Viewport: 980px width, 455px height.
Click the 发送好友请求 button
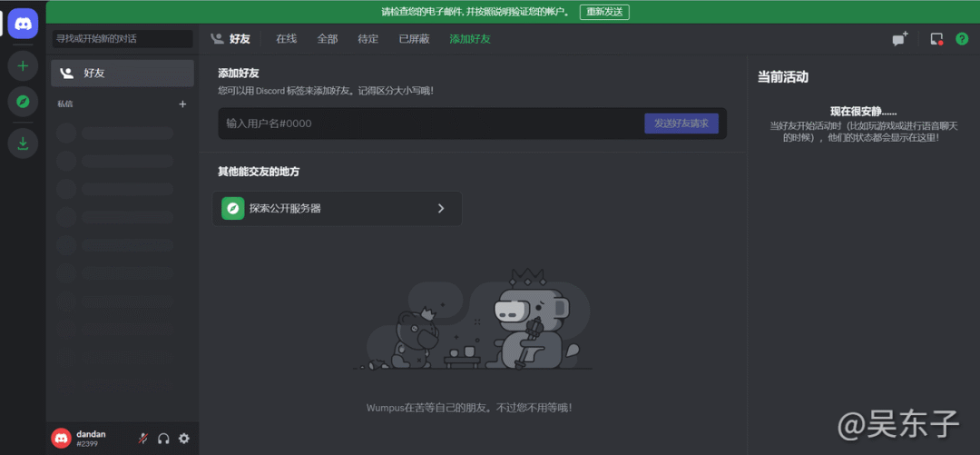[681, 124]
